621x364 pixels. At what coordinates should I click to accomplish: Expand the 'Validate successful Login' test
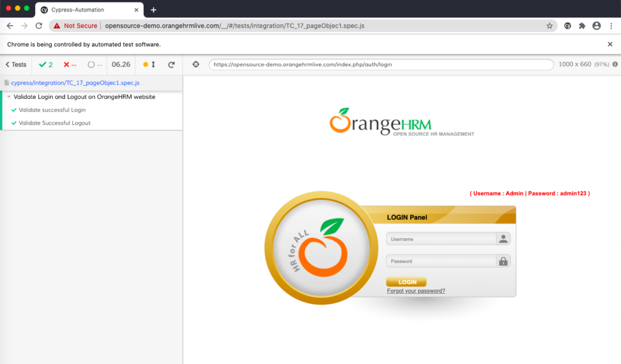53,110
